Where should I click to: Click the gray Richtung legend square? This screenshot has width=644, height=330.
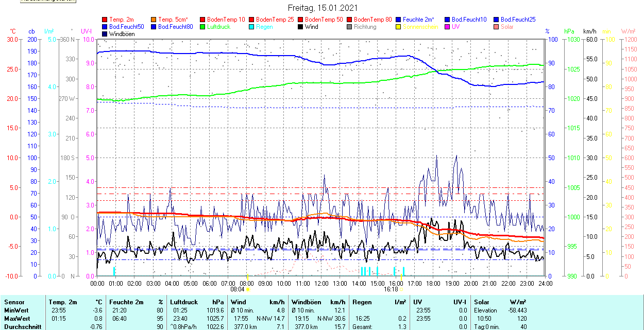tap(349, 27)
